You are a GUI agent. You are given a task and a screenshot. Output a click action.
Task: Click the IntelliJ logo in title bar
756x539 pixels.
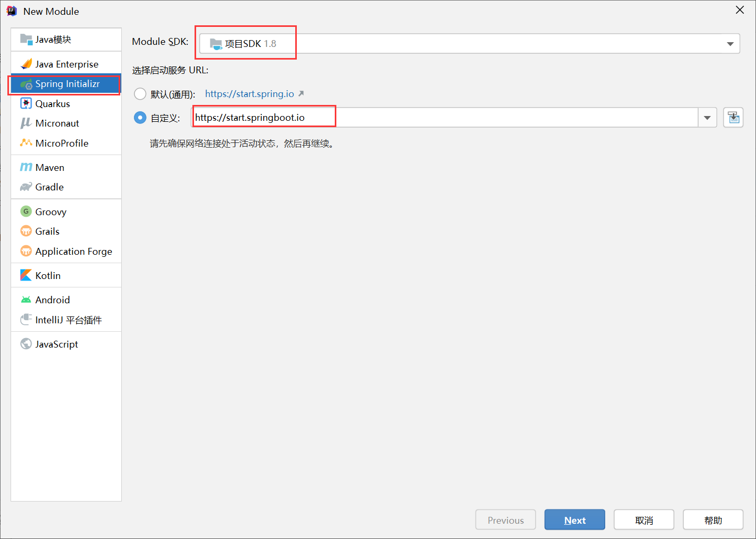point(12,11)
